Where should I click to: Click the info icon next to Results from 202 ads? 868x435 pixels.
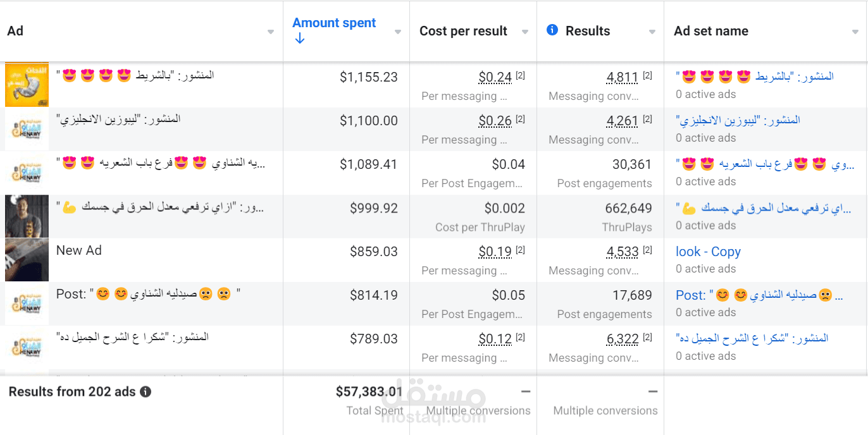click(x=146, y=392)
